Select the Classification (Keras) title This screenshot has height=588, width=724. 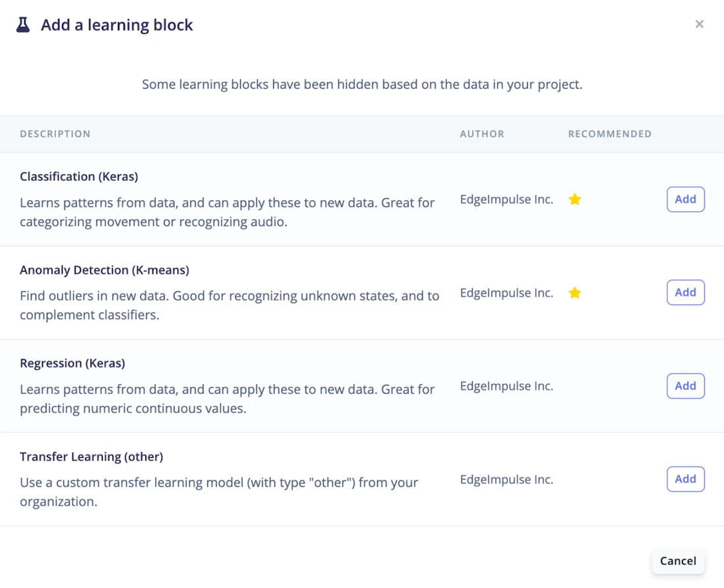(79, 176)
